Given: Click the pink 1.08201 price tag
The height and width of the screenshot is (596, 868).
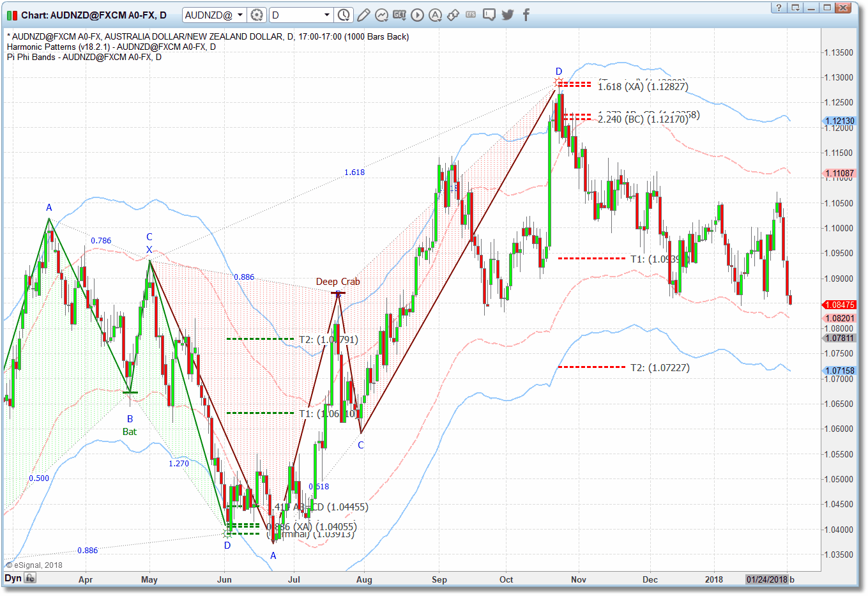Looking at the screenshot, I should tap(839, 318).
